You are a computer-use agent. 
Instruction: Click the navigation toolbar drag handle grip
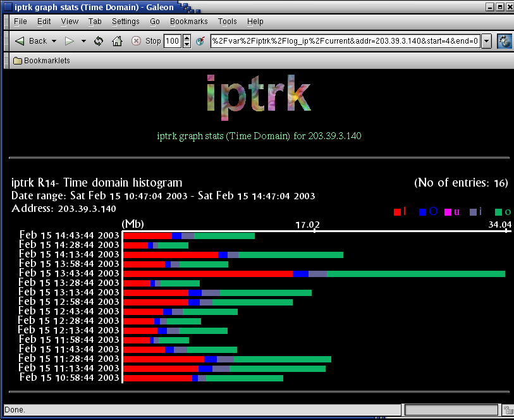coord(6,41)
